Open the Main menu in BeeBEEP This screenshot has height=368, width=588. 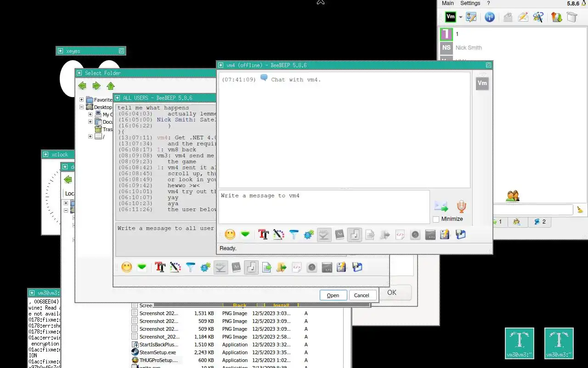[x=448, y=3]
